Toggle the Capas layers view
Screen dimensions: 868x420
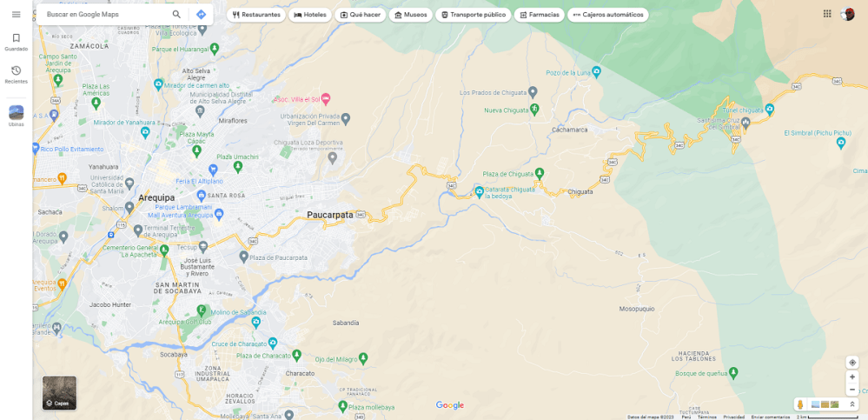pyautogui.click(x=60, y=393)
